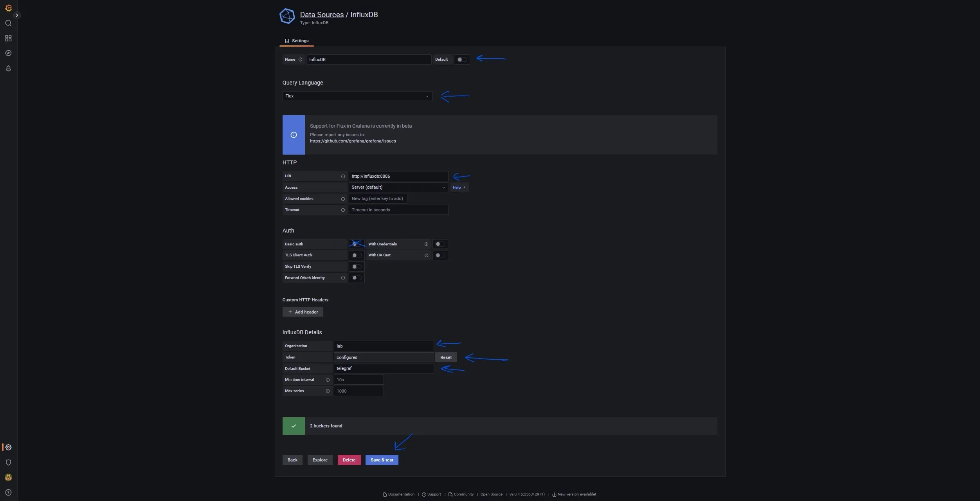980x501 pixels.
Task: Toggle the Basic auth switch
Action: pos(356,244)
